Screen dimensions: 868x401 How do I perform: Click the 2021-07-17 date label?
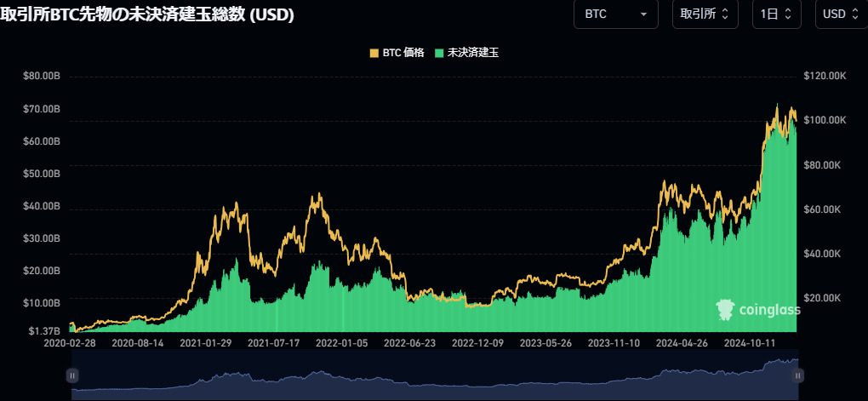(x=273, y=343)
